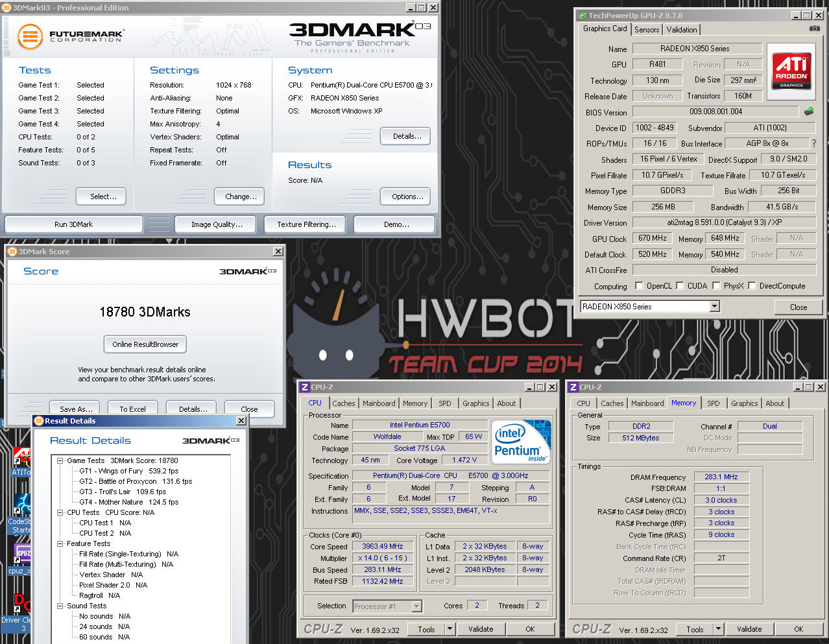Viewport: 829px width, 644px height.
Task: Open Graphics tab in CPU-Z Memory window
Action: coord(745,403)
